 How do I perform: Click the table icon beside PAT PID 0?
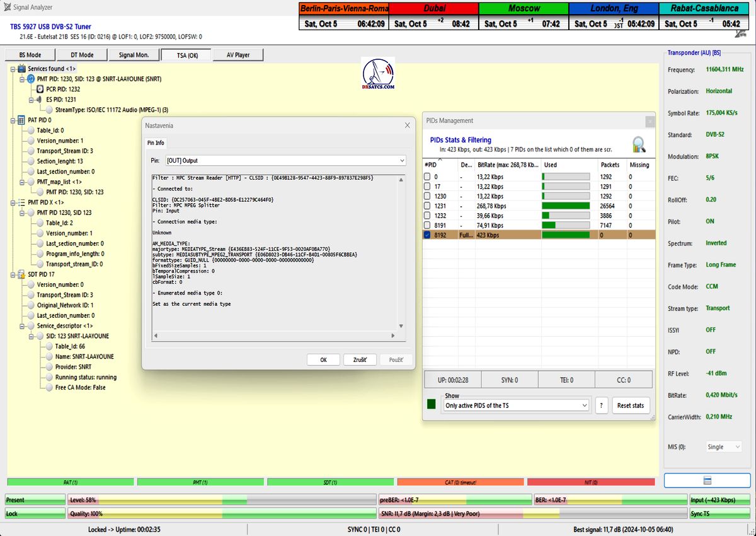coord(21,120)
